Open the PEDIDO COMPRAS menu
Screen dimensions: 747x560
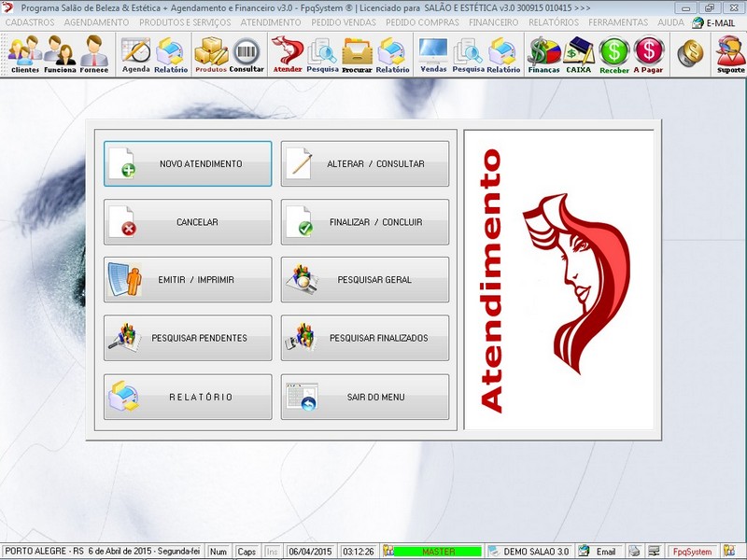pyautogui.click(x=423, y=22)
